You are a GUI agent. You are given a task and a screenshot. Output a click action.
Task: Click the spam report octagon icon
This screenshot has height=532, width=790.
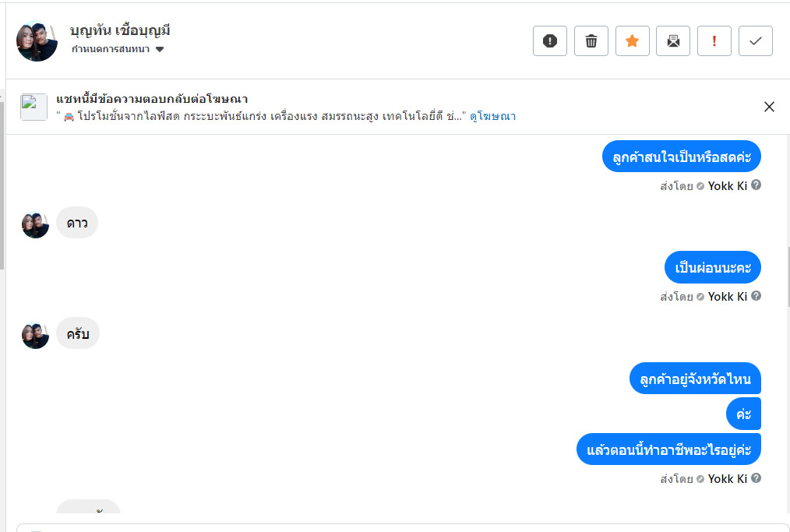[x=550, y=41]
